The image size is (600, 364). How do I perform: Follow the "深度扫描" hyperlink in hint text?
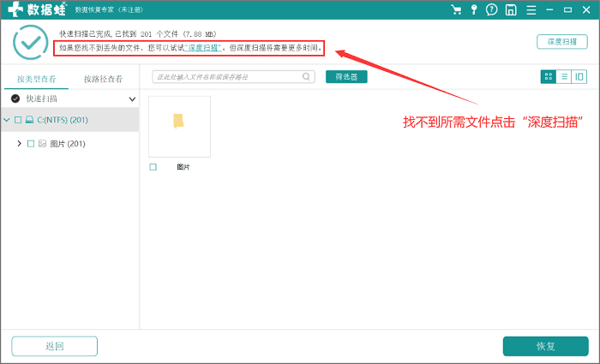click(203, 48)
